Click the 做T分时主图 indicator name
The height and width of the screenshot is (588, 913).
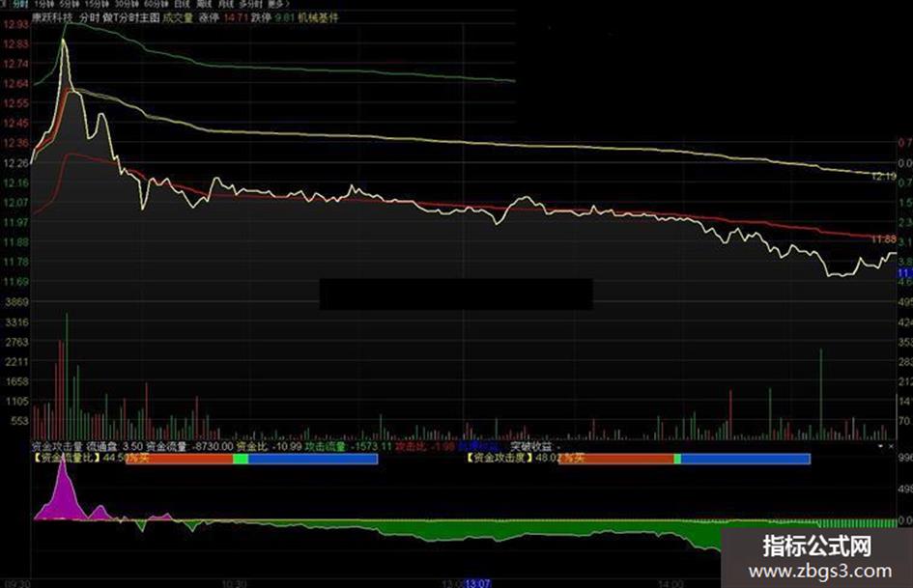click(131, 17)
